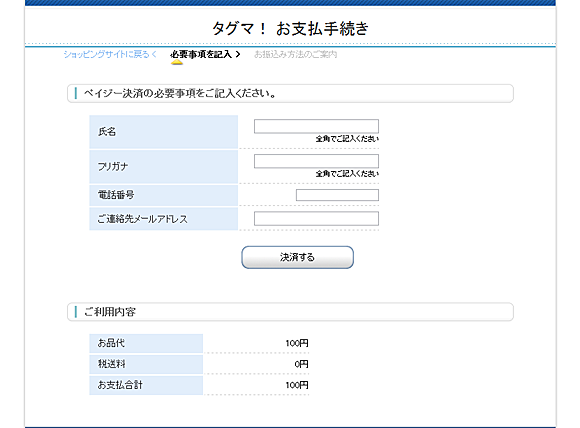The image size is (580, 428).
Task: Go back via ショッピングサイトに戻る link
Action: pos(110,54)
